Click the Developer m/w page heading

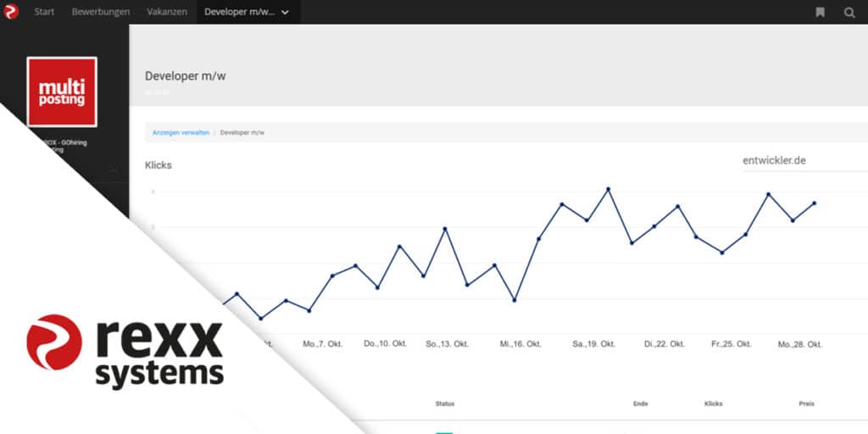coord(186,75)
